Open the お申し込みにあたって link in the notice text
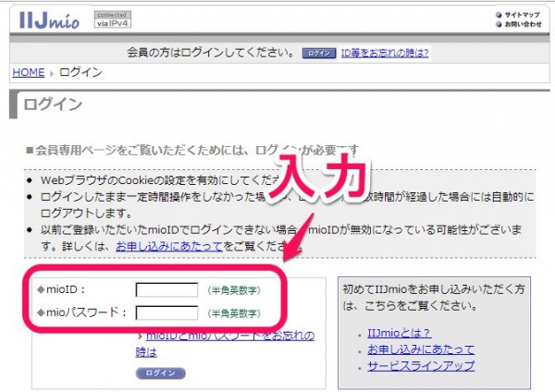The height and width of the screenshot is (392, 555). pos(169,246)
